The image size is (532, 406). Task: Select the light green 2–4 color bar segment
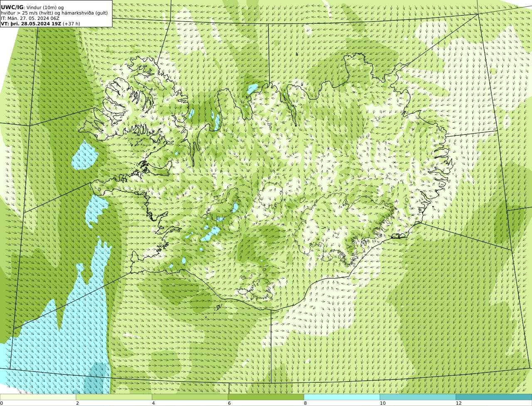tap(114, 397)
